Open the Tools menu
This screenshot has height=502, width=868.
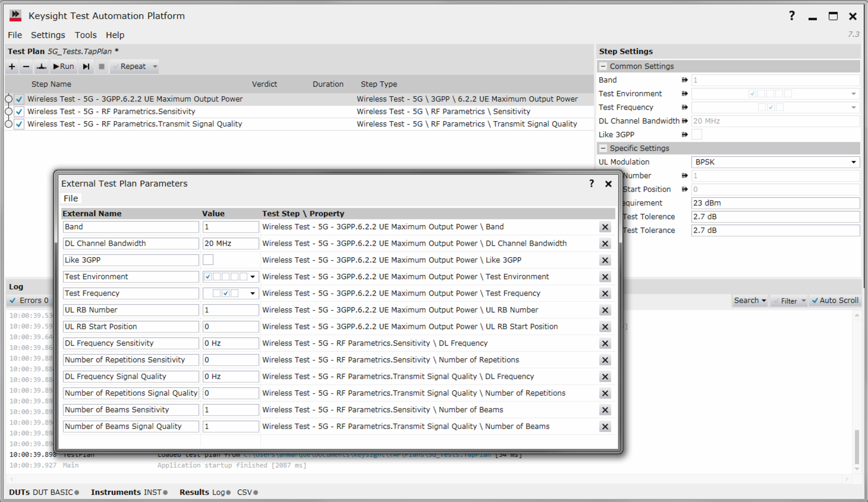click(x=85, y=35)
